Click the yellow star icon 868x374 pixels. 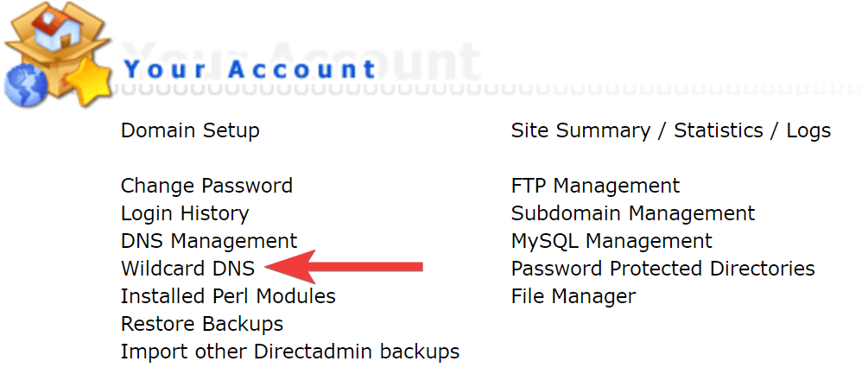click(89, 82)
